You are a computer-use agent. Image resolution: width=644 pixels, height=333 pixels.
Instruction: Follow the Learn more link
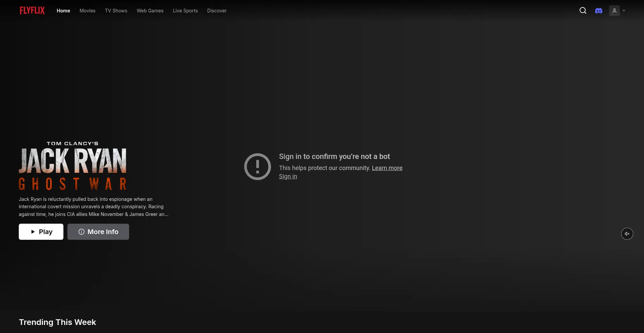coord(387,168)
